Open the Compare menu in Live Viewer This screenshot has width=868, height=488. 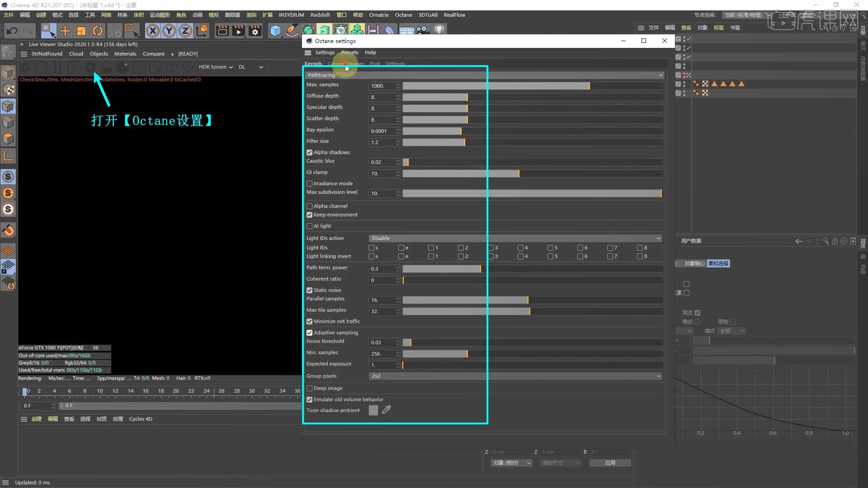coord(154,54)
